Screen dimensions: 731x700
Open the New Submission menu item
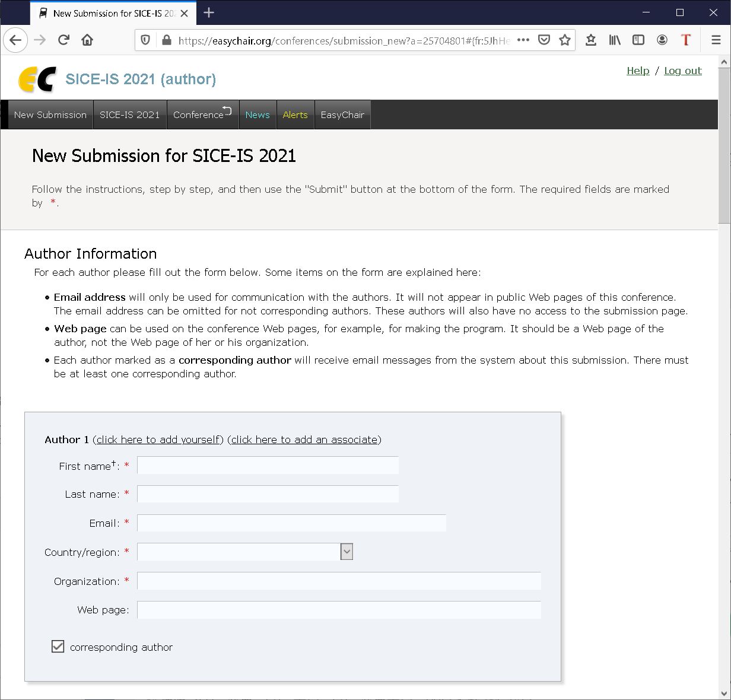tap(50, 115)
